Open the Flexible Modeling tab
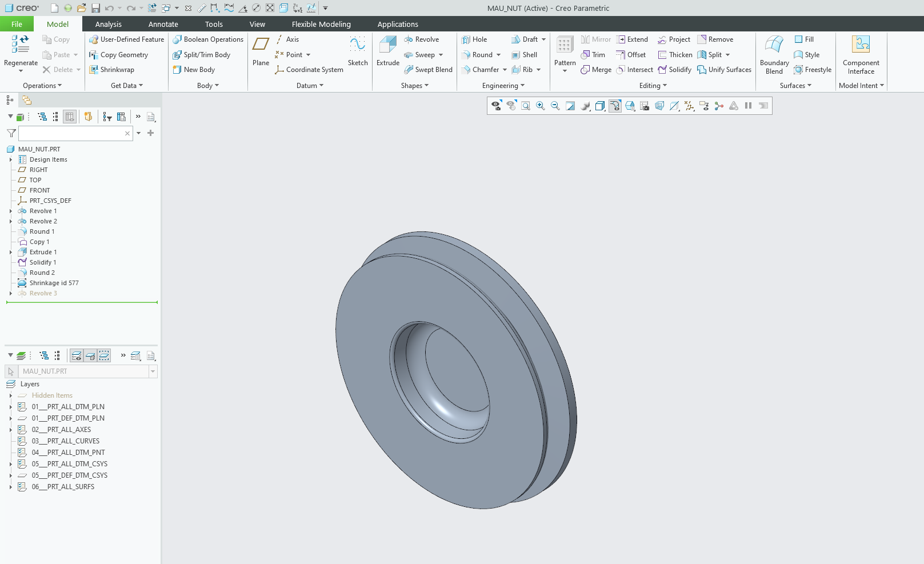The height and width of the screenshot is (564, 924). pyautogui.click(x=321, y=24)
